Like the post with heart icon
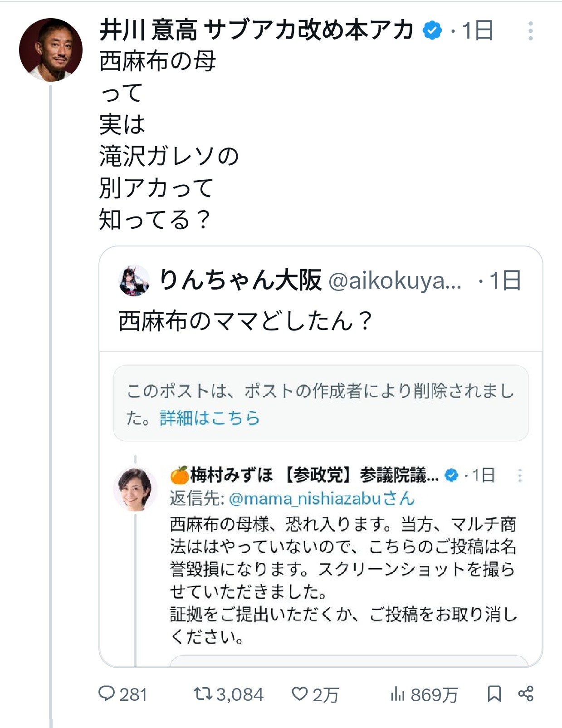 (299, 694)
